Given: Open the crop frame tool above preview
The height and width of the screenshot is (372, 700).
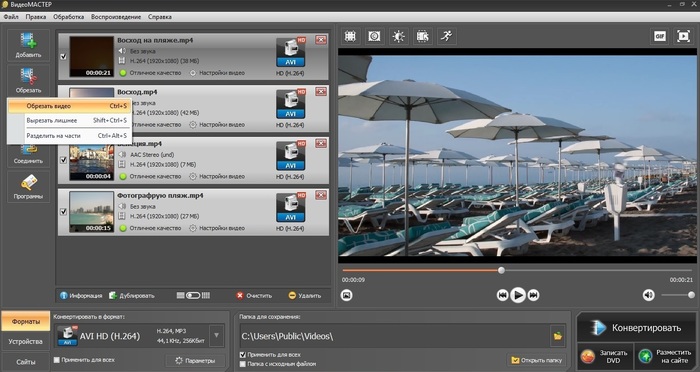Looking at the screenshot, I should pos(350,37).
